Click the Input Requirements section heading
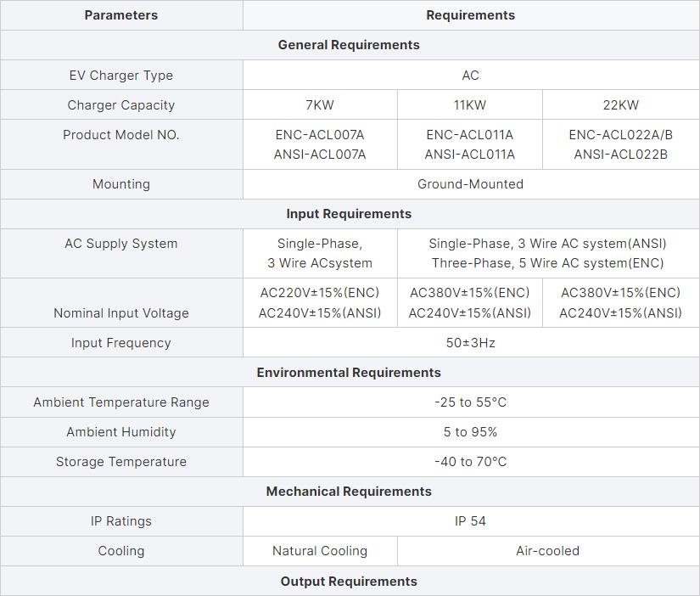The image size is (700, 596). point(349,214)
